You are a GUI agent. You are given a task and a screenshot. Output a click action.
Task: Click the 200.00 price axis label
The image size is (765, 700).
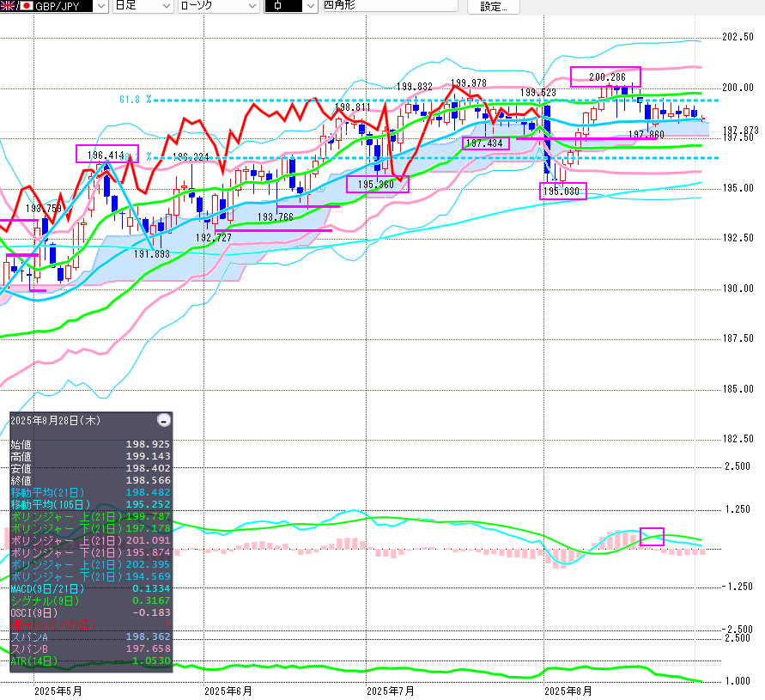click(738, 88)
